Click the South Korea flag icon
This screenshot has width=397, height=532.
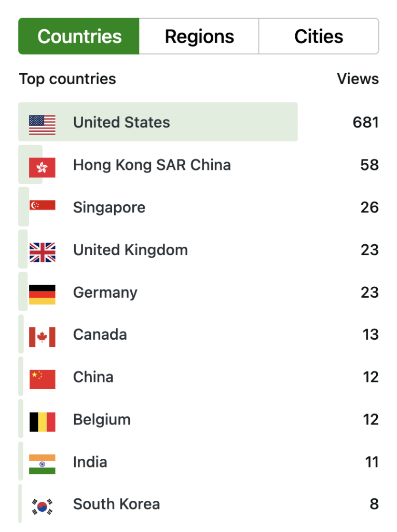(x=42, y=506)
